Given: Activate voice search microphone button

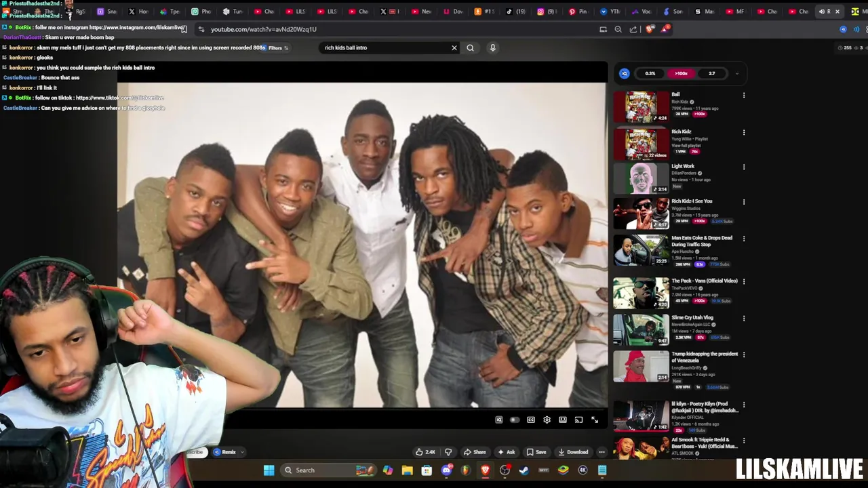Looking at the screenshot, I should [x=493, y=47].
